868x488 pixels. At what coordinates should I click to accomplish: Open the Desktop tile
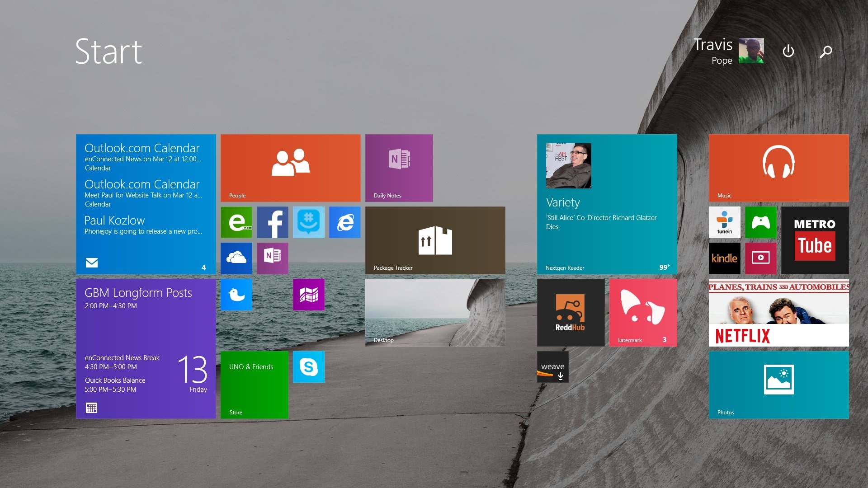click(x=435, y=312)
